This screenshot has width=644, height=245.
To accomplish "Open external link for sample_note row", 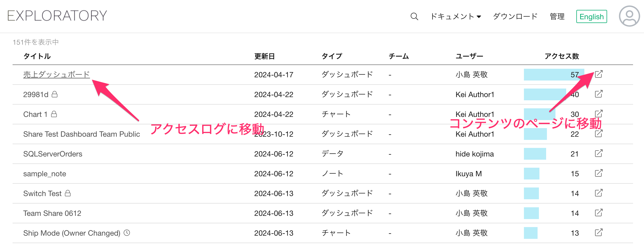I will pos(599,173).
